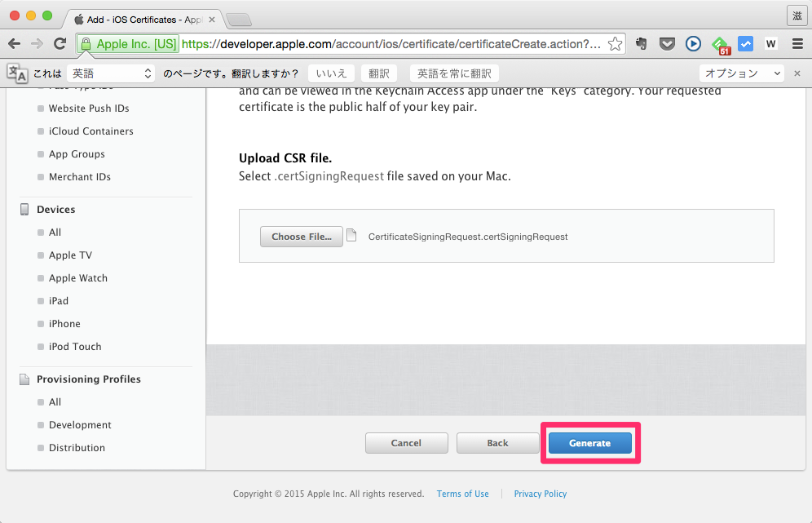Open the language dropdown showing 英語
812x523 pixels.
point(111,73)
